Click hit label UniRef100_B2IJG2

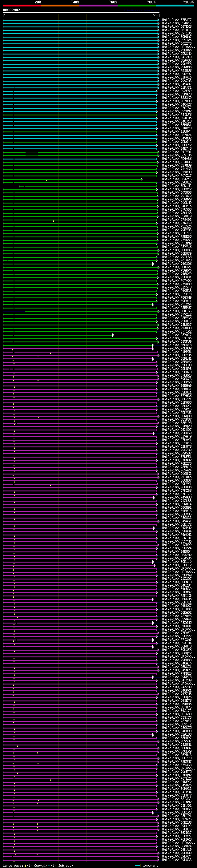pos(177,799)
